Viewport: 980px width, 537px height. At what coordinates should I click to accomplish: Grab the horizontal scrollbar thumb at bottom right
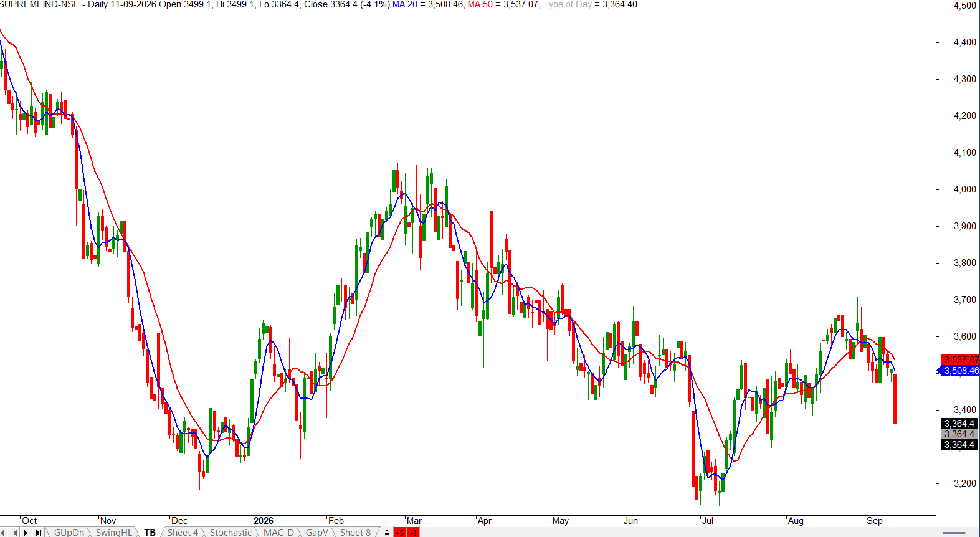point(953,533)
